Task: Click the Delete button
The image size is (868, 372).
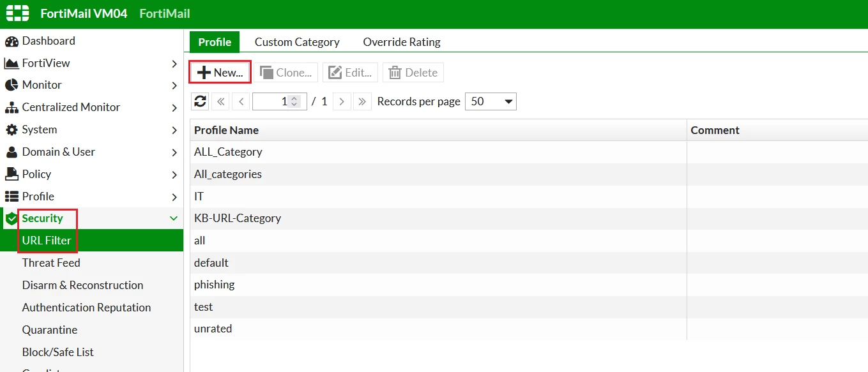Action: (413, 72)
